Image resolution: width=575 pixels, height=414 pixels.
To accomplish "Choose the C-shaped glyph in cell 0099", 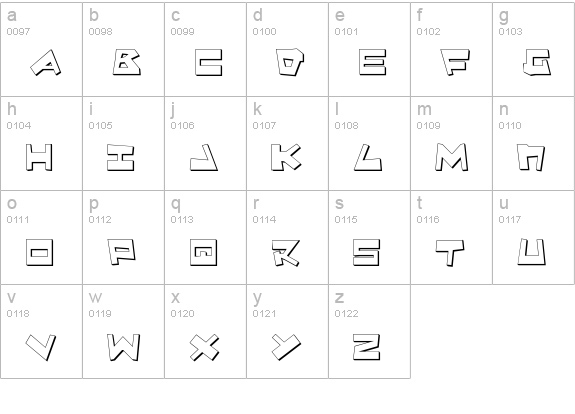I will [209, 62].
